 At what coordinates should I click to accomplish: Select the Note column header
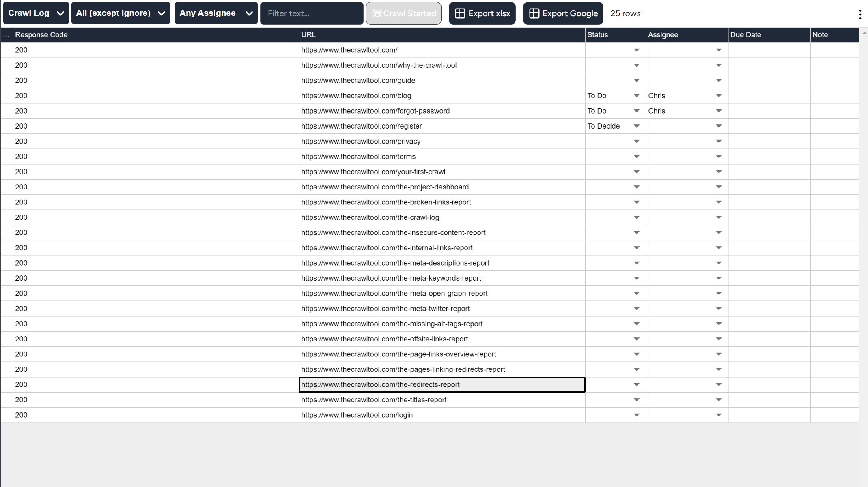click(x=834, y=35)
